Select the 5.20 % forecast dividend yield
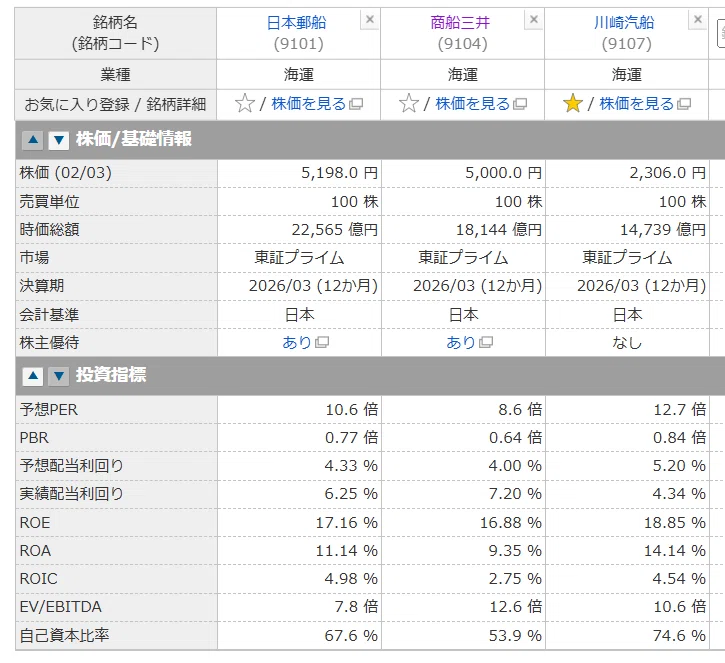The height and width of the screenshot is (663, 725). 679,466
